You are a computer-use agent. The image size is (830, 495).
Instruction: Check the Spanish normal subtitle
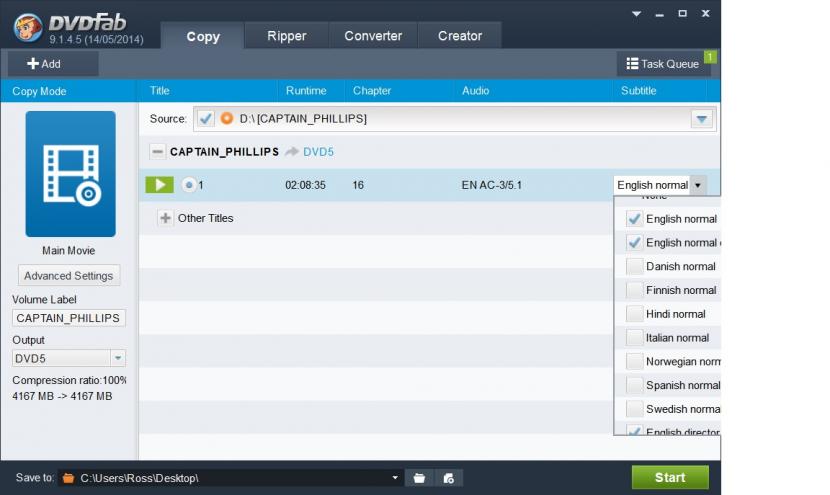[x=634, y=385]
